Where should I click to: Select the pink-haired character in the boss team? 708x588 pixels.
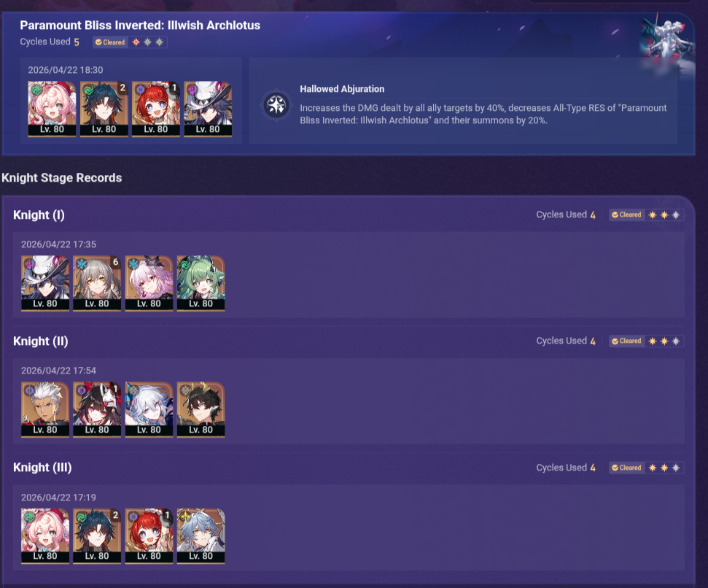point(52,109)
